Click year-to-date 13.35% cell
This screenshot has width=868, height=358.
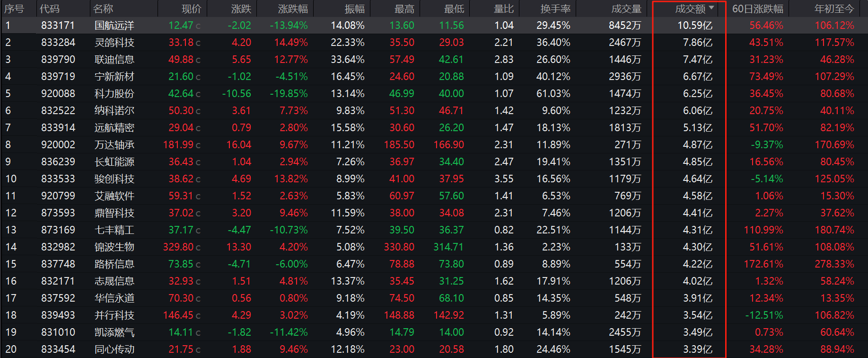pos(837,298)
